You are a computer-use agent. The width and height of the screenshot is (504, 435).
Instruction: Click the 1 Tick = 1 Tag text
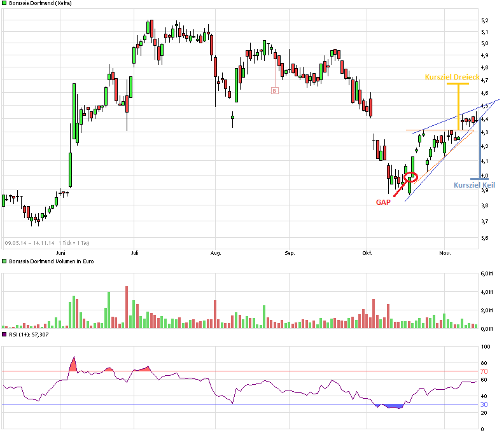pos(74,243)
